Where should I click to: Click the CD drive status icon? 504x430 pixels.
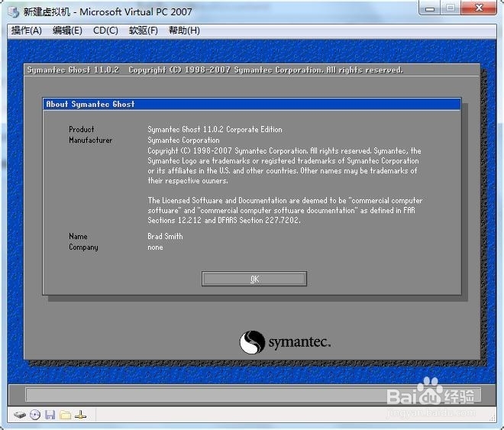(35, 415)
